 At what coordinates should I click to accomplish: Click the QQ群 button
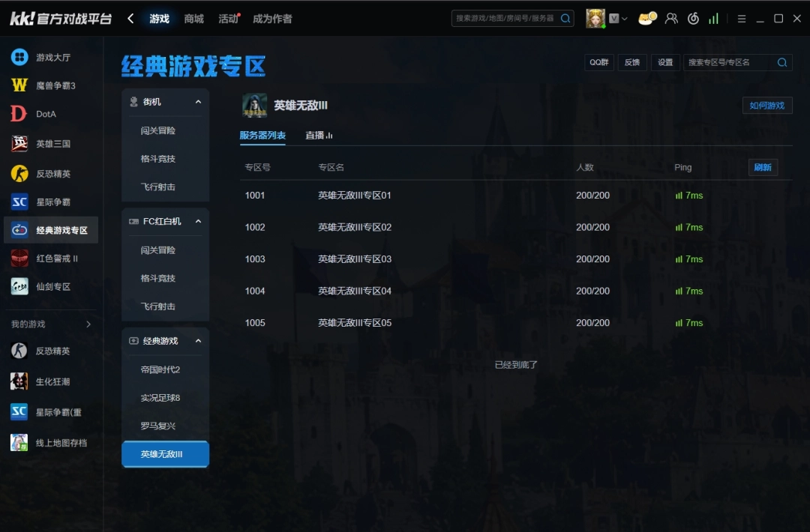(599, 62)
